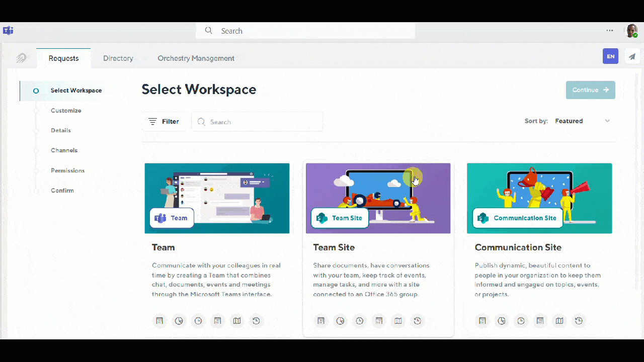644x362 pixels.
Task: Click the paper plane icon button
Action: pyautogui.click(x=632, y=56)
